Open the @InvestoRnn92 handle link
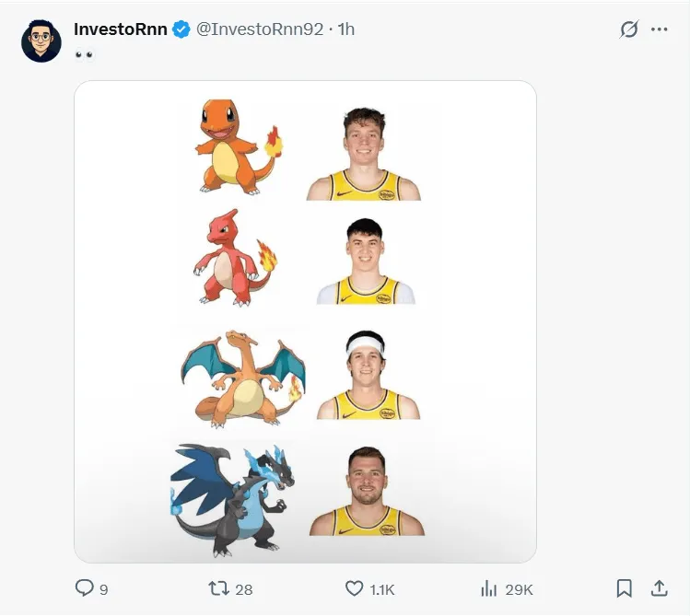The width and height of the screenshot is (690, 616). pos(260,29)
